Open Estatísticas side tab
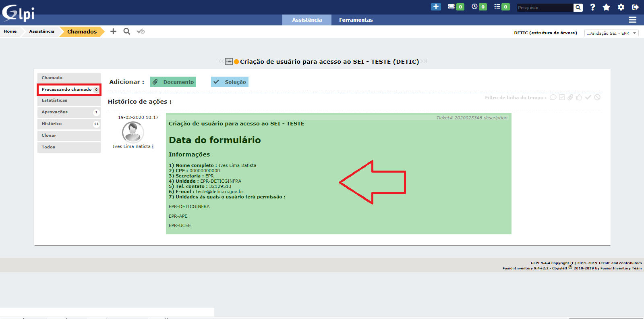This screenshot has width=644, height=319. 69,100
